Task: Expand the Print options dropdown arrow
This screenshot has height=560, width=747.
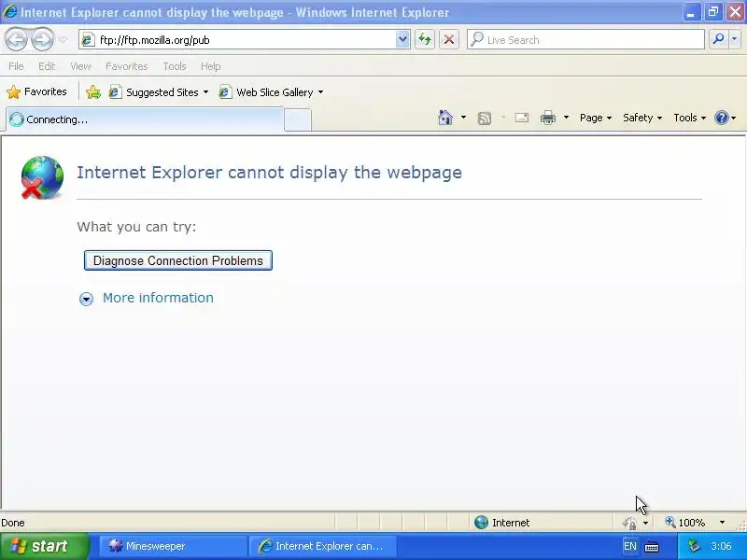Action: pyautogui.click(x=566, y=118)
